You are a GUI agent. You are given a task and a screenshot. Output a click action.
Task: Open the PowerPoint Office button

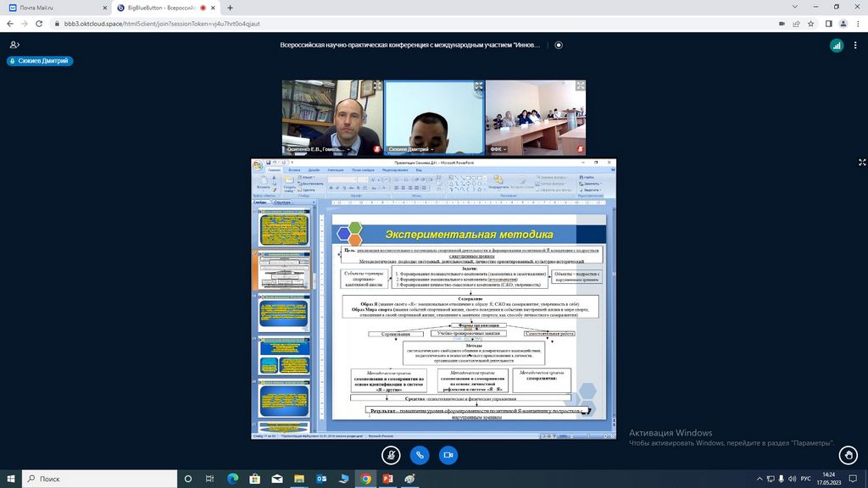[x=258, y=165]
